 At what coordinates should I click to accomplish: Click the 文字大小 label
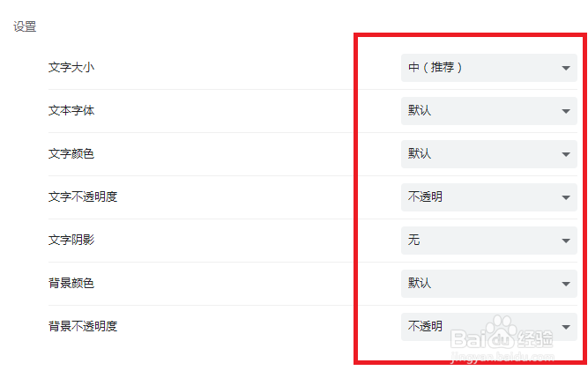[x=71, y=68]
